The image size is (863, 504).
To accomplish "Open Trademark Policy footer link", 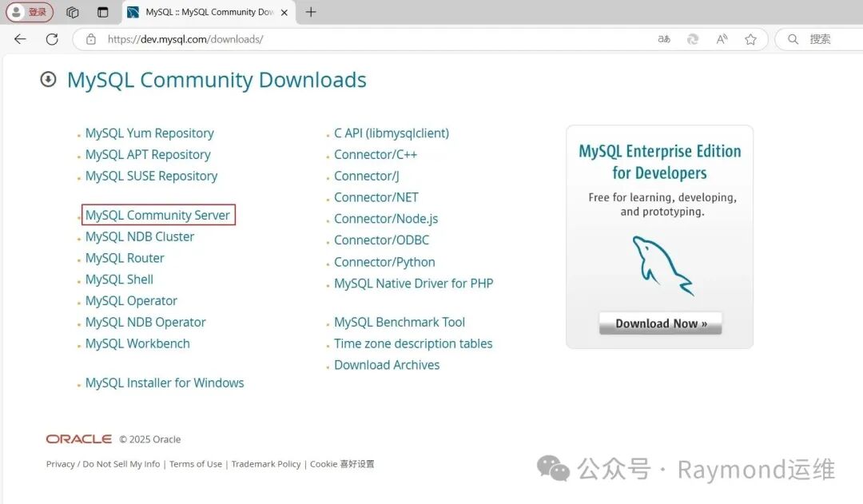I will point(266,464).
